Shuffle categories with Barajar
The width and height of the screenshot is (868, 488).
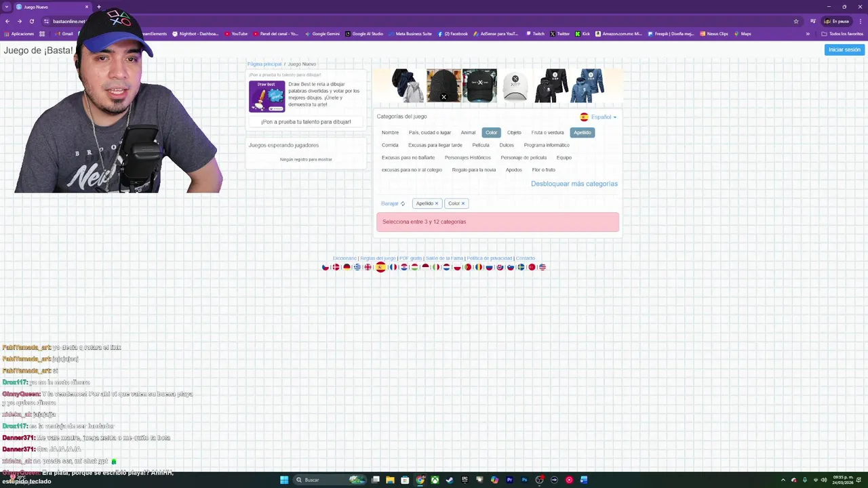pos(393,203)
